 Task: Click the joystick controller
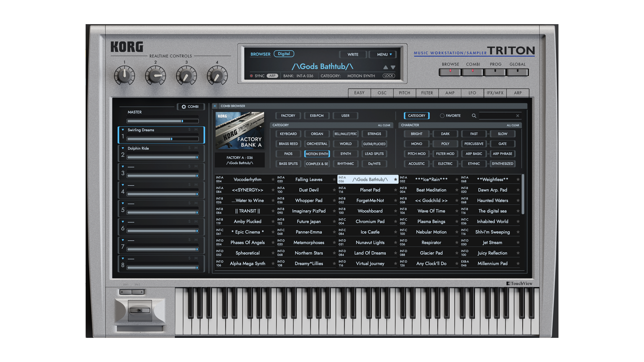(x=140, y=310)
